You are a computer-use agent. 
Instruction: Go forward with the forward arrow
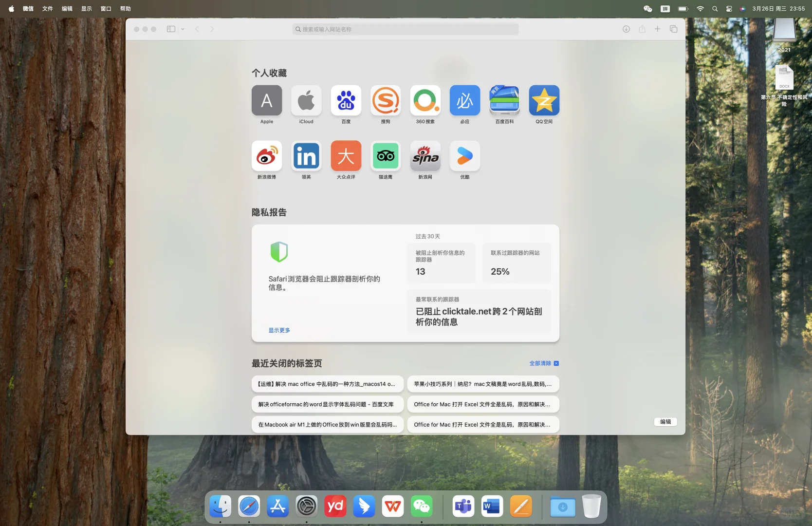pos(212,29)
